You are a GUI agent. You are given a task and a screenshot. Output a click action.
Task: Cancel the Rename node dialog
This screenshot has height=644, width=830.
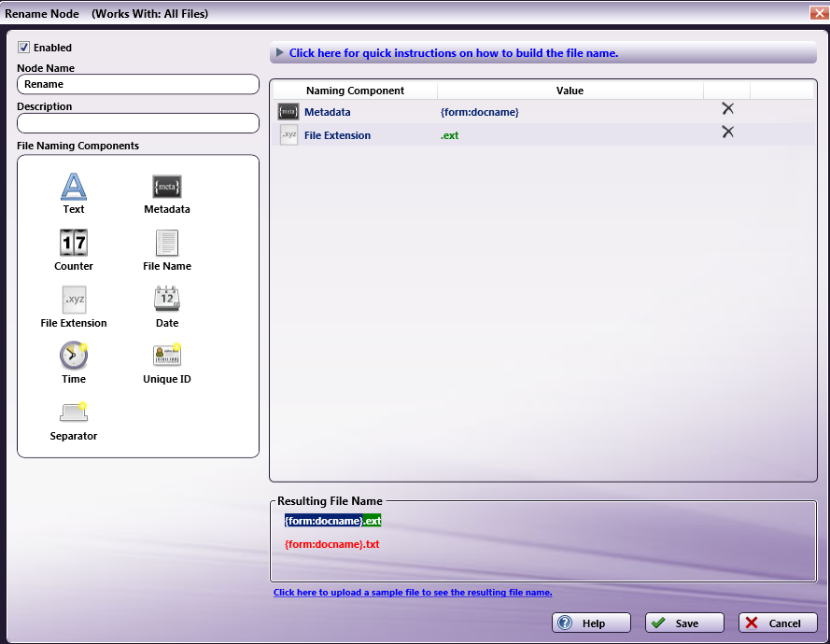pyautogui.click(x=778, y=623)
